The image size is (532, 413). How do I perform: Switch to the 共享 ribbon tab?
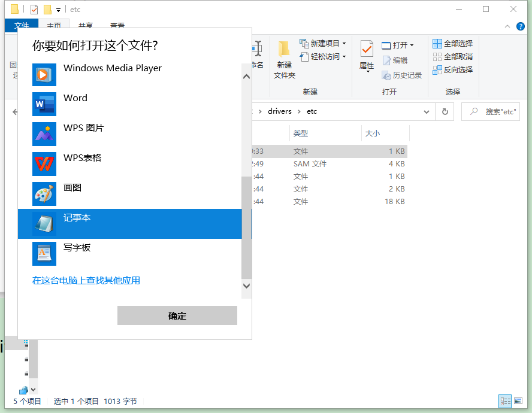click(x=86, y=25)
